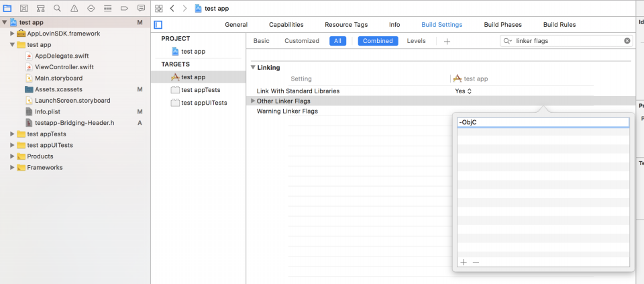Expand AppLovinSDK.framework in navigator
The width and height of the screenshot is (644, 284).
coord(12,34)
